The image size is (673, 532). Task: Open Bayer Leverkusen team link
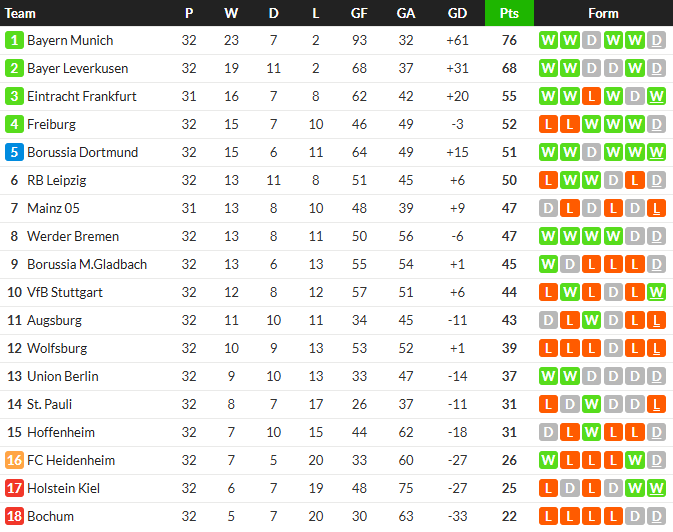[75, 69]
